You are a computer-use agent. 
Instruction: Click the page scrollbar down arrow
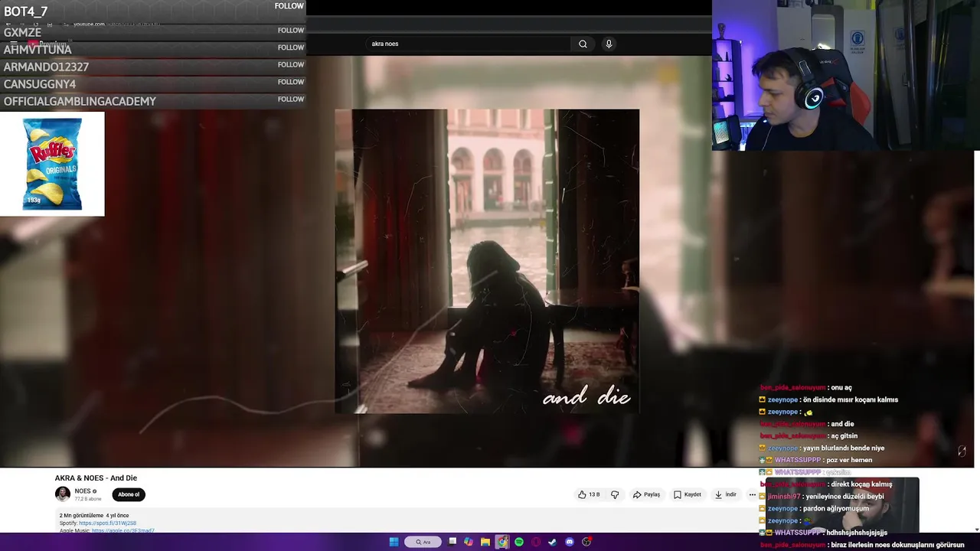[x=976, y=530]
